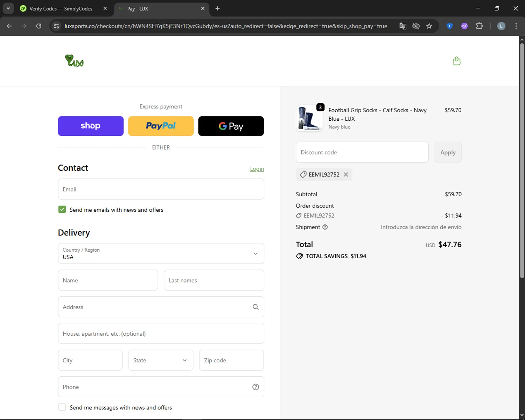Focus the Email input field
This screenshot has height=420, width=525.
(161, 189)
